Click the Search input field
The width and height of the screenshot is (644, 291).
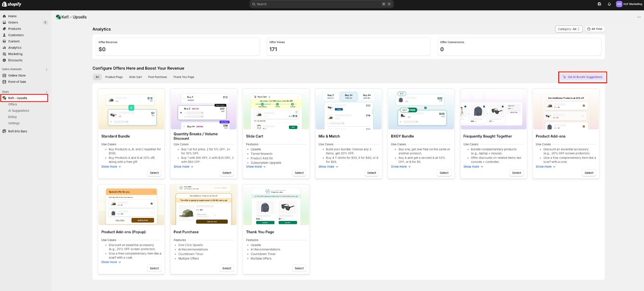coord(321,4)
